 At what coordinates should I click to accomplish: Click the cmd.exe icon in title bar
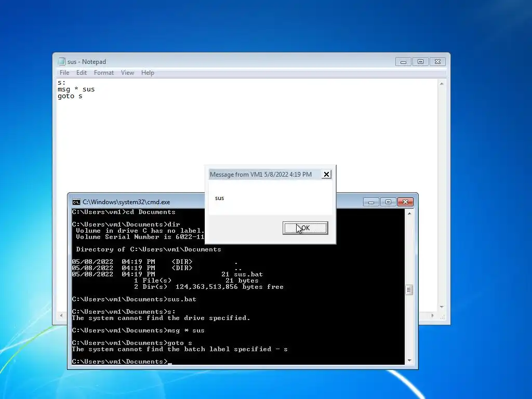tap(76, 202)
